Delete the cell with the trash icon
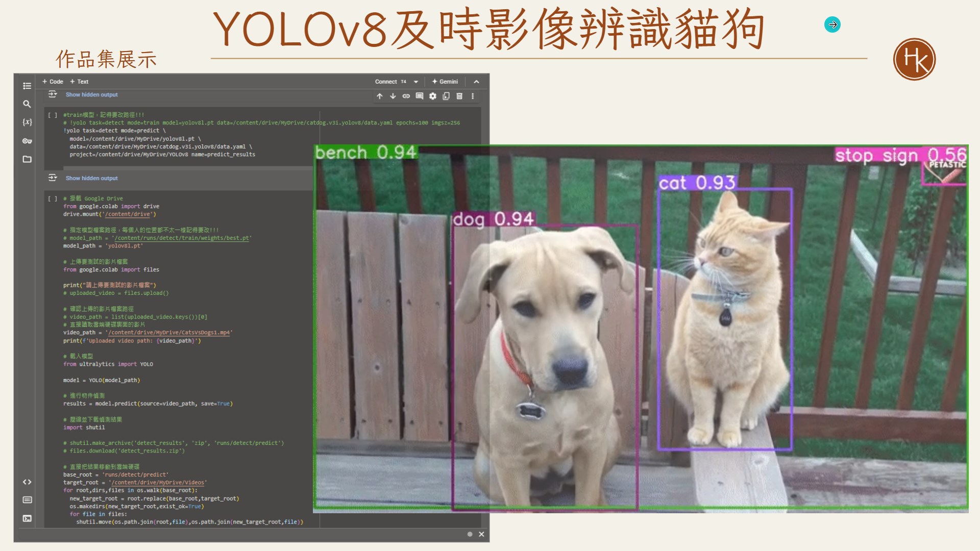The height and width of the screenshot is (551, 980). click(459, 95)
